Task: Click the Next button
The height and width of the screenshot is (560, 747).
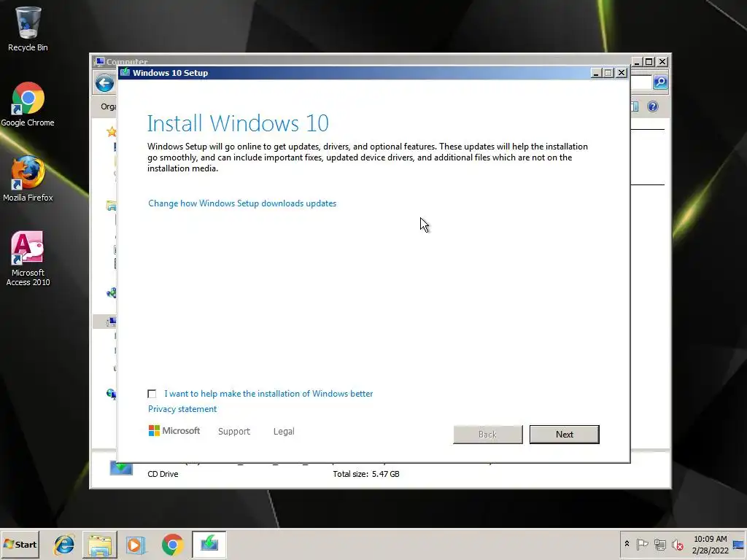Action: [x=565, y=435]
